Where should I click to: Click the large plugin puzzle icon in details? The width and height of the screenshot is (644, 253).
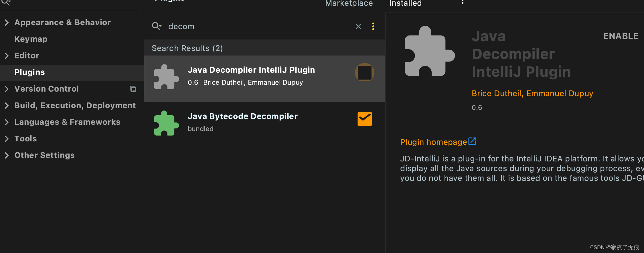430,51
